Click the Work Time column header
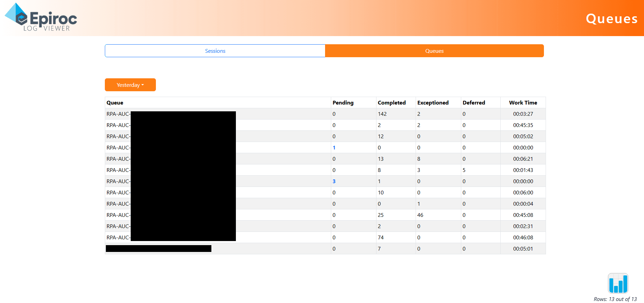Image resolution: width=644 pixels, height=303 pixels. (523, 103)
